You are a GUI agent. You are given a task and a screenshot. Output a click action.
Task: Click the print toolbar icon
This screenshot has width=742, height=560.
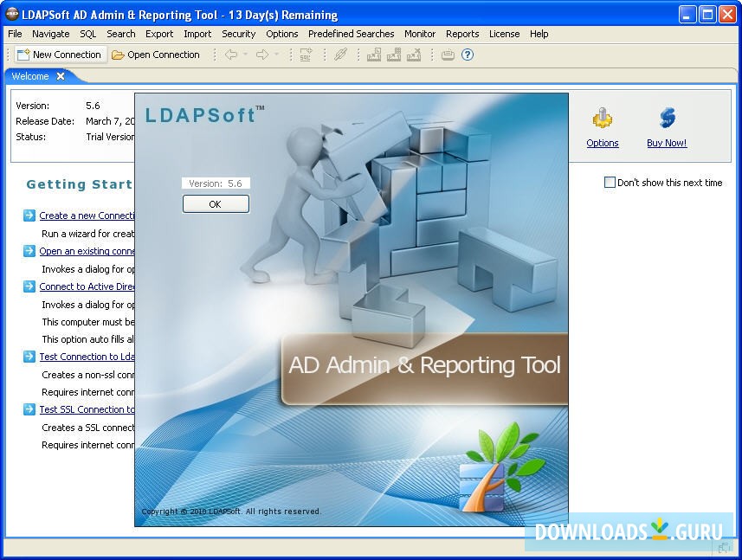tap(447, 55)
